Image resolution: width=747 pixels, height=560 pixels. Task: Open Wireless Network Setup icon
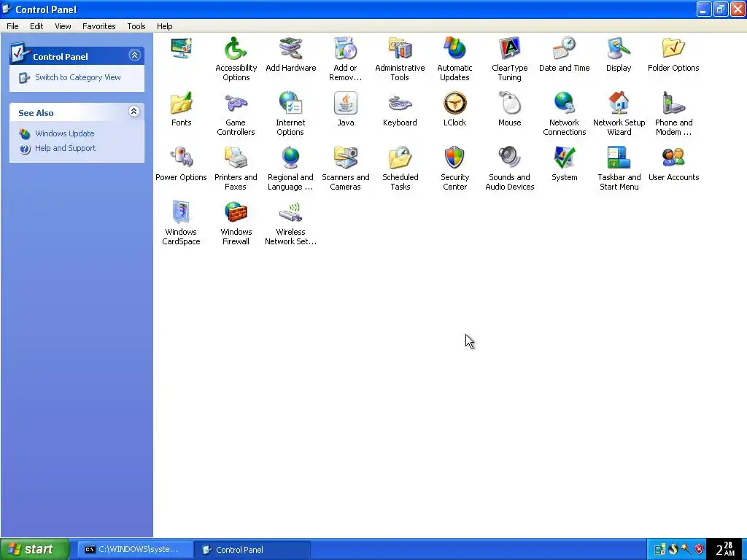(290, 212)
